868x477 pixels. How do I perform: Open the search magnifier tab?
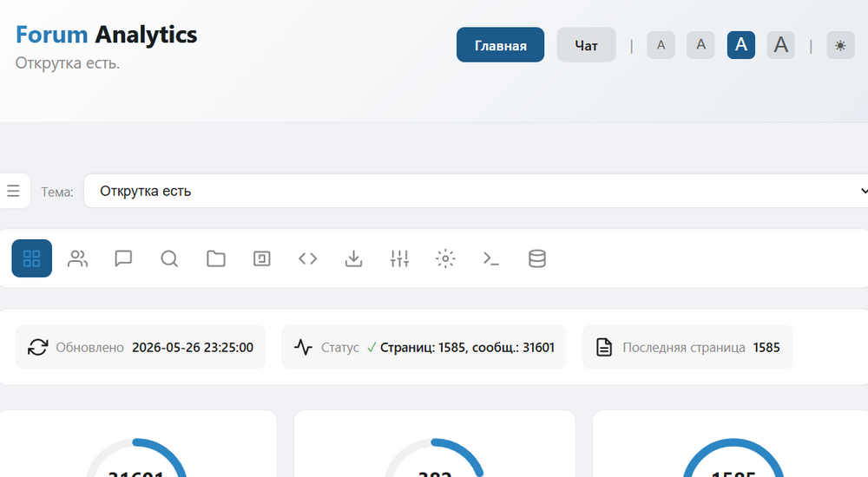click(x=169, y=258)
